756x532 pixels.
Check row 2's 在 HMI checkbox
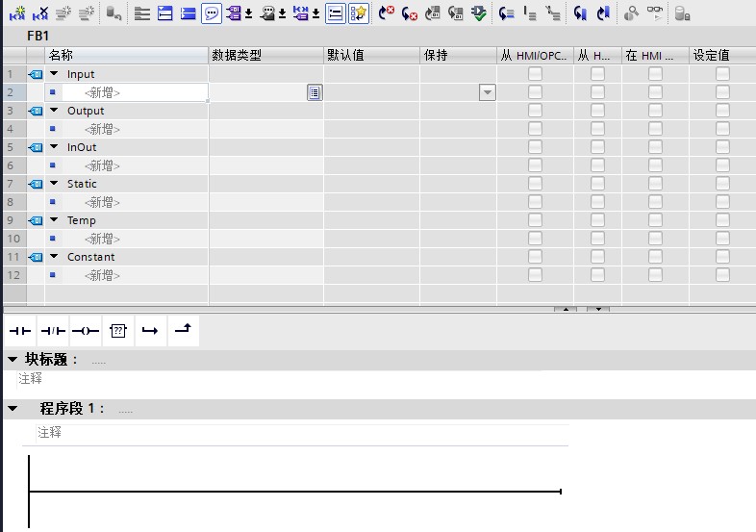coord(655,92)
